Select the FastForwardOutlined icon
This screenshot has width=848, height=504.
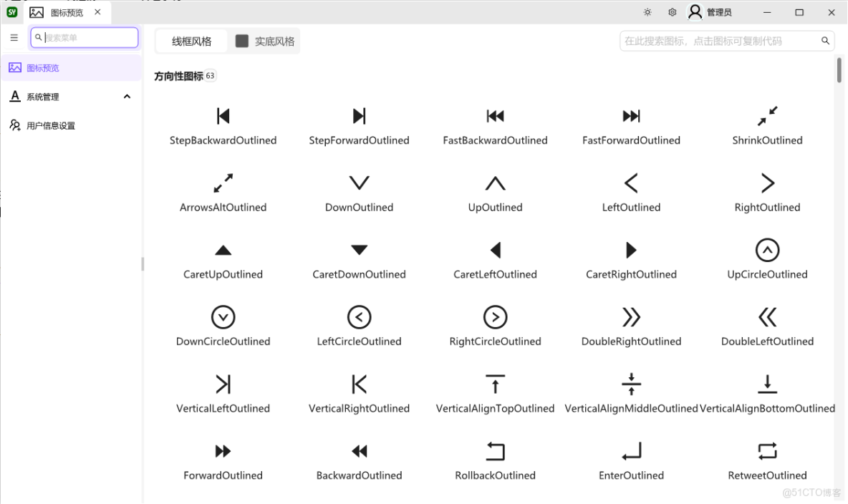(631, 116)
